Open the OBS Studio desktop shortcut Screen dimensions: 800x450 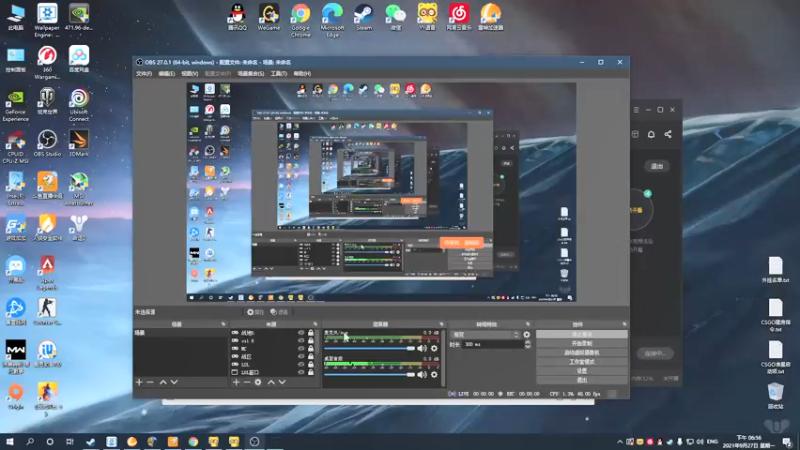pos(47,143)
